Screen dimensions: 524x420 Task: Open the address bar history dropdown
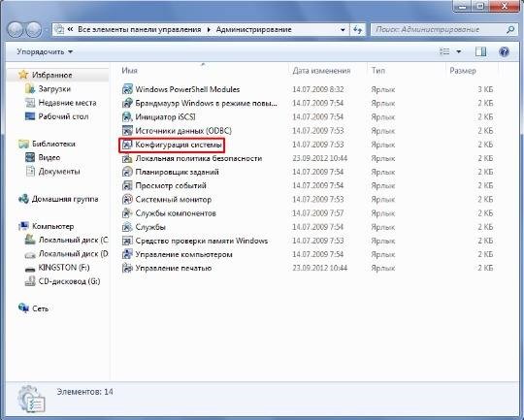pos(343,30)
